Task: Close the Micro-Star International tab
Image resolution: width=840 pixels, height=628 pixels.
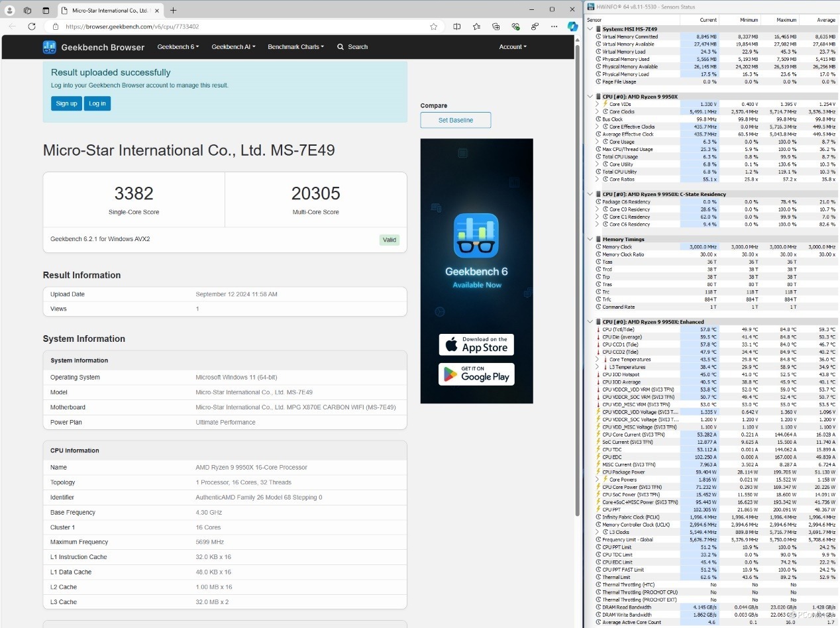Action: point(155,11)
